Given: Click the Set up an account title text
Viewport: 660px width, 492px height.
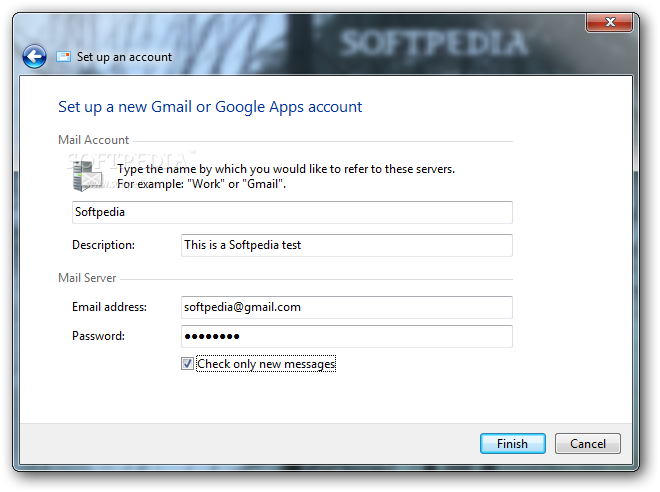Looking at the screenshot, I should pos(124,57).
